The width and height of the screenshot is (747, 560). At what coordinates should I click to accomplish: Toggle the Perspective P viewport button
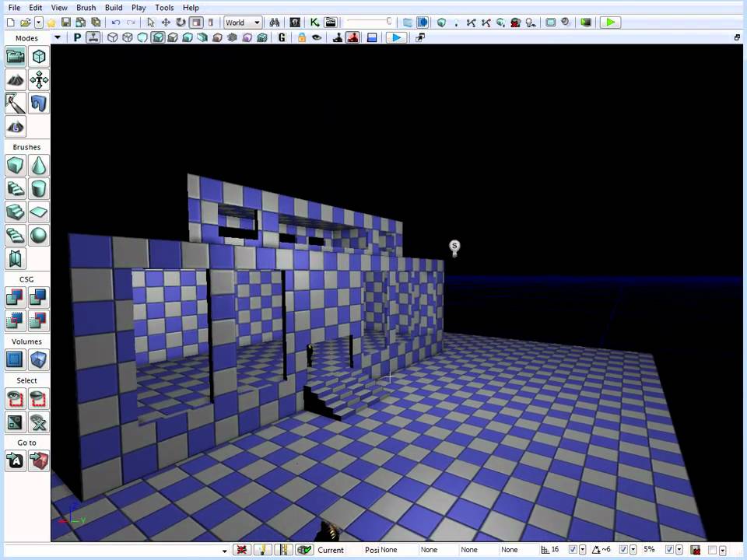point(77,37)
